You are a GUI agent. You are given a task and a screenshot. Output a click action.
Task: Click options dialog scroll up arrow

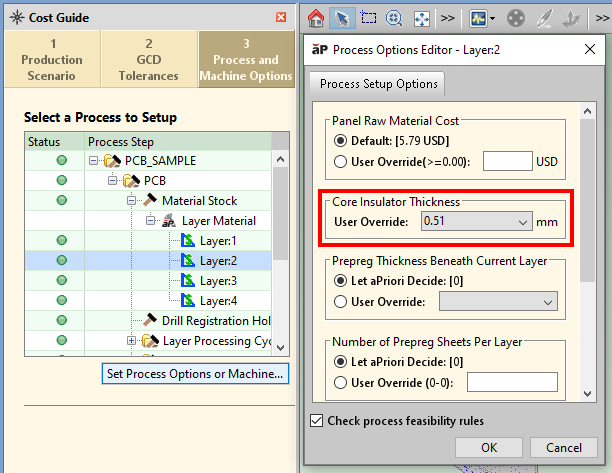click(587, 112)
